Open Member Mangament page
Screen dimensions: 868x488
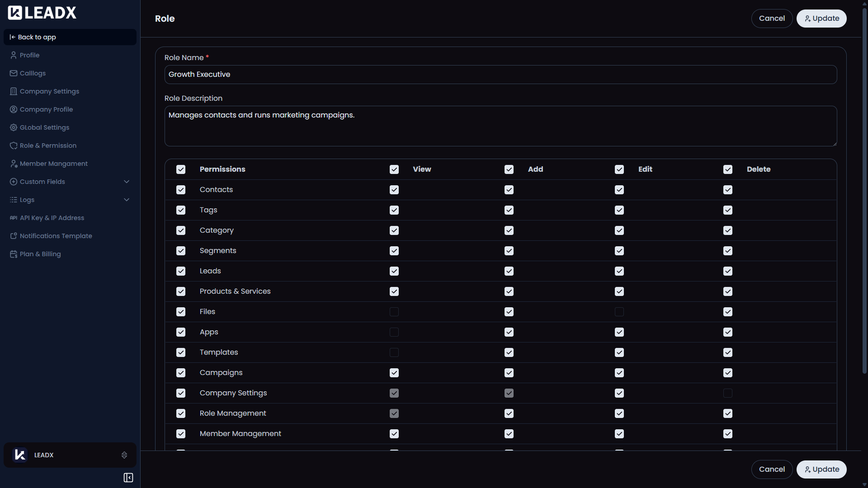tap(53, 163)
